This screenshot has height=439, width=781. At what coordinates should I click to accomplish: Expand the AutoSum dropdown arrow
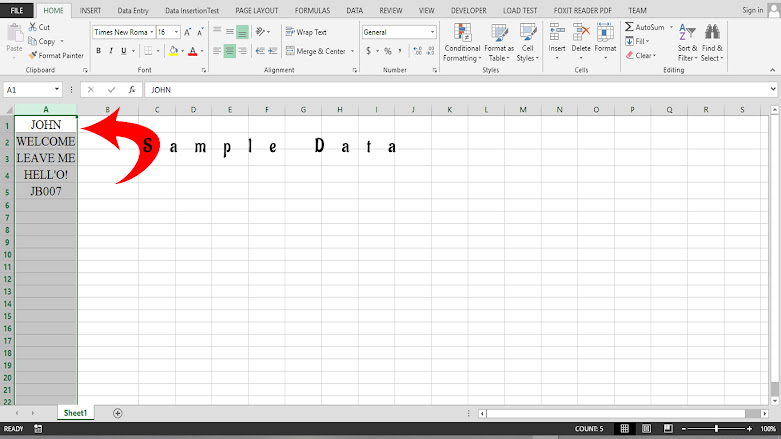coord(671,27)
